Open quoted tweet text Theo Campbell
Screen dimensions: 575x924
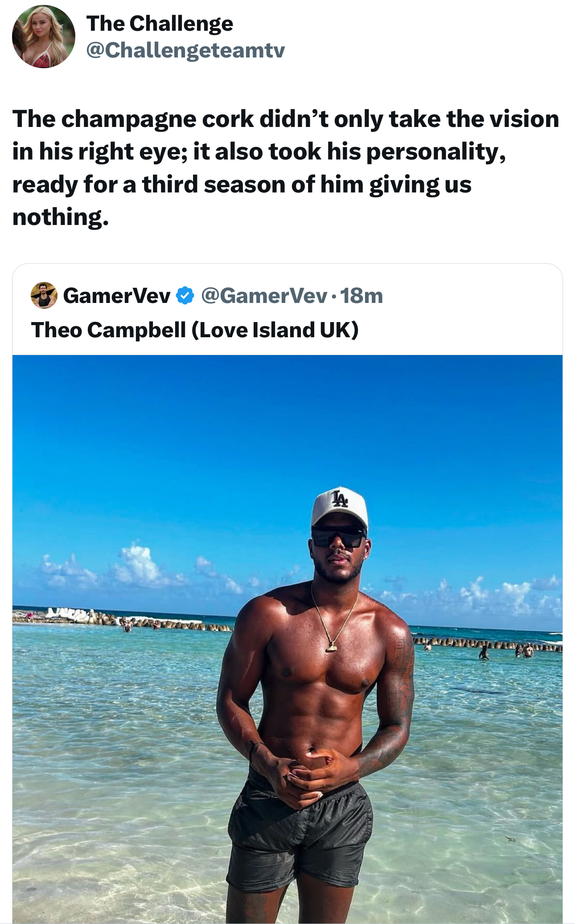(x=195, y=330)
